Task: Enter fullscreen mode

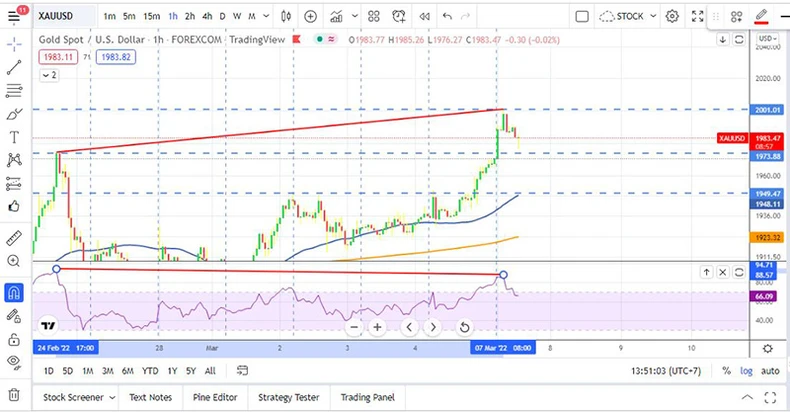Action: pyautogui.click(x=697, y=17)
